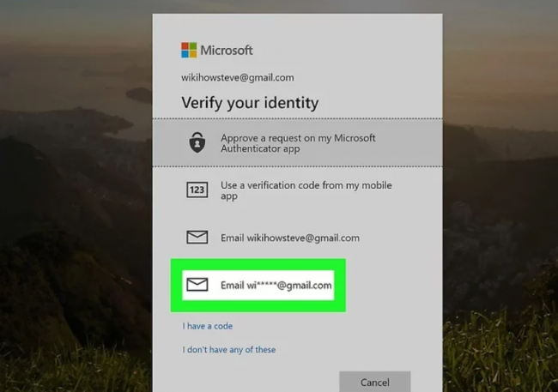Select Email wikihowsteve@gmail.com option
Image resolution: width=558 pixels, height=392 pixels.
pos(298,238)
